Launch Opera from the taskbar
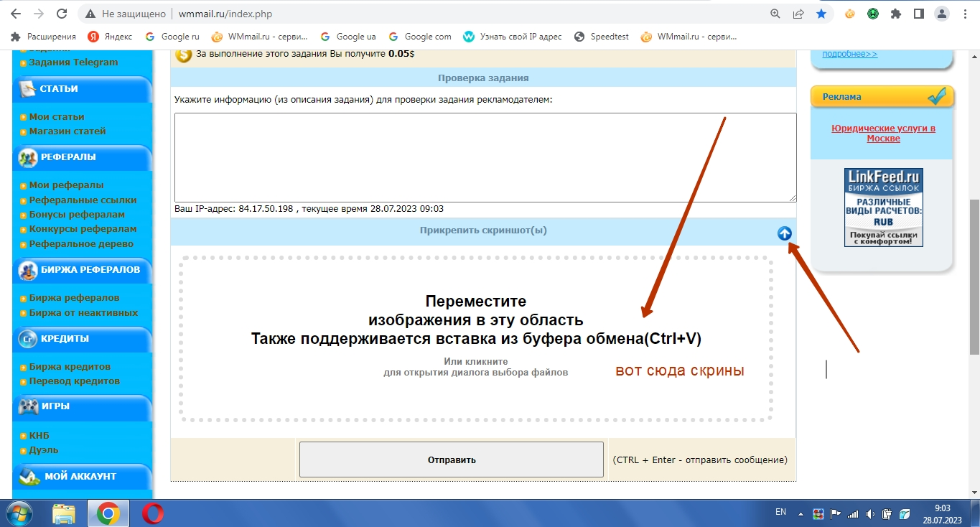 (152, 513)
